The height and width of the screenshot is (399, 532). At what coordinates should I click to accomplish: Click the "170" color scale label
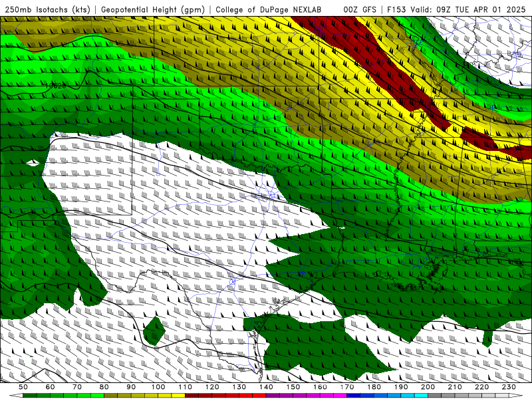[x=347, y=387]
